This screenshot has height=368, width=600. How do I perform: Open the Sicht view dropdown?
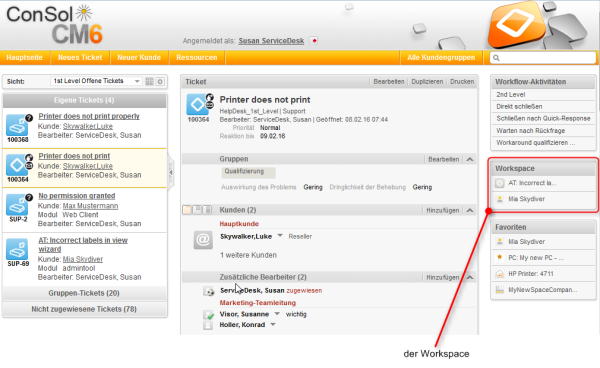(x=96, y=81)
